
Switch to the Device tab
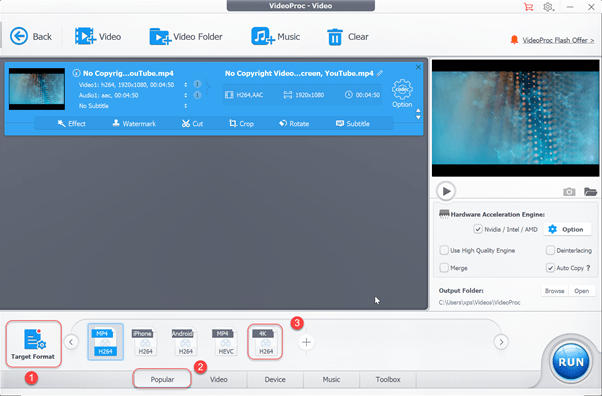pyautogui.click(x=275, y=379)
